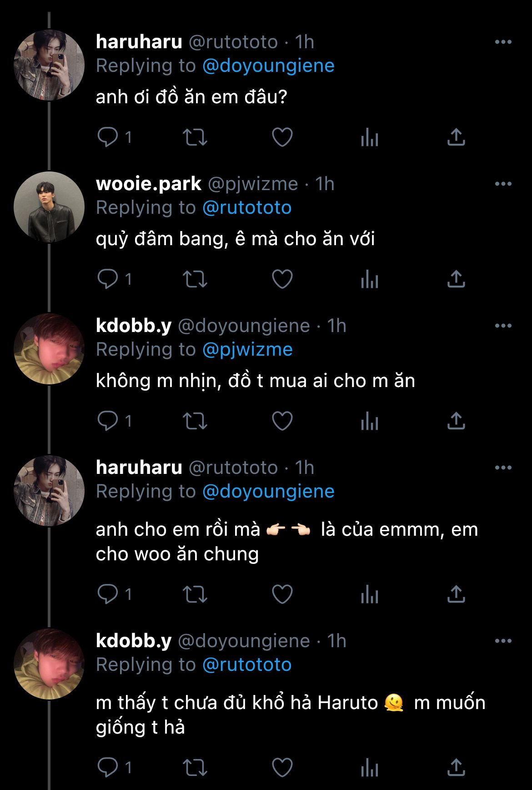The height and width of the screenshot is (790, 532).
Task: Open more options on first haruharu tweet
Action: pyautogui.click(x=503, y=42)
